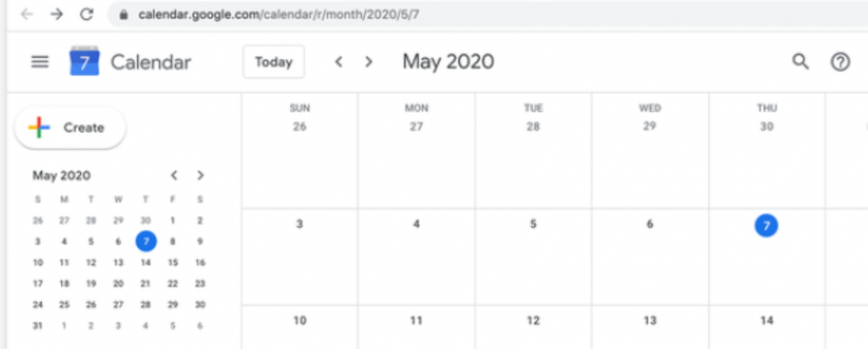This screenshot has width=868, height=349.
Task: Reload the page in browser toolbar
Action: (x=86, y=14)
